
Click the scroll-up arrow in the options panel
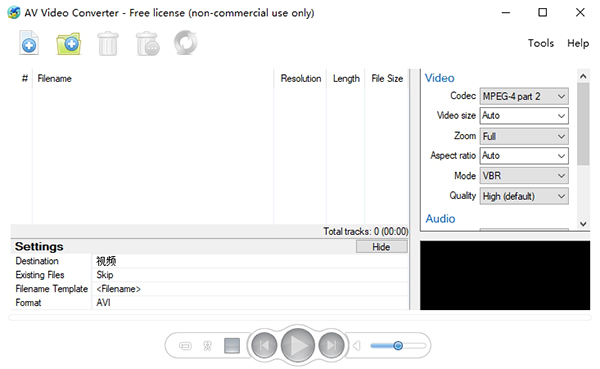coord(583,76)
